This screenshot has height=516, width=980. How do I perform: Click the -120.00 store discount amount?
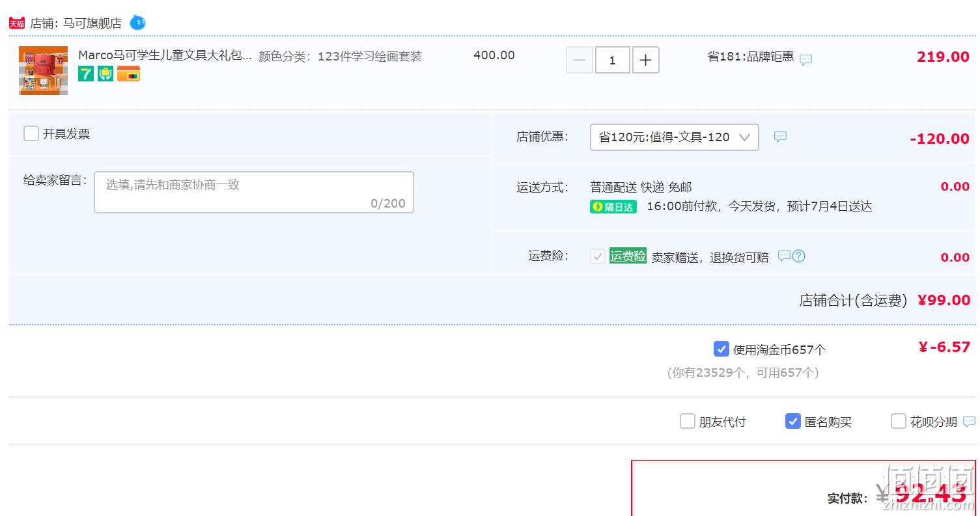tap(940, 139)
